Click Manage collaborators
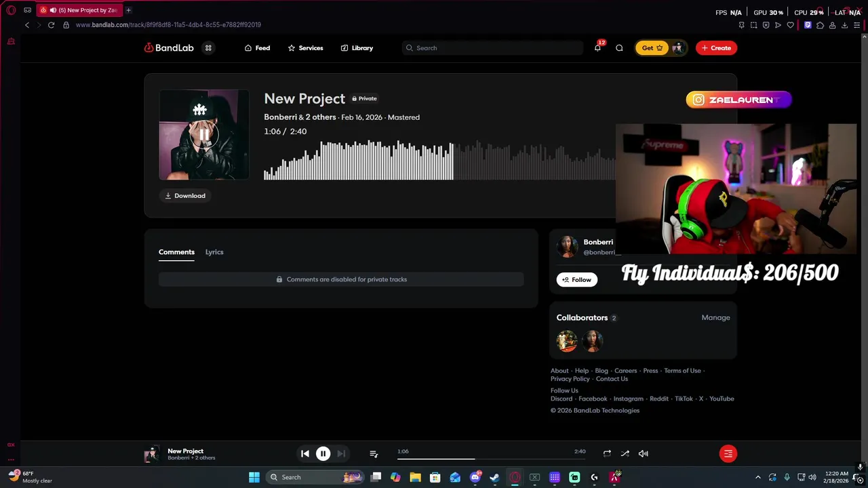This screenshot has height=488, width=868. coord(715,318)
